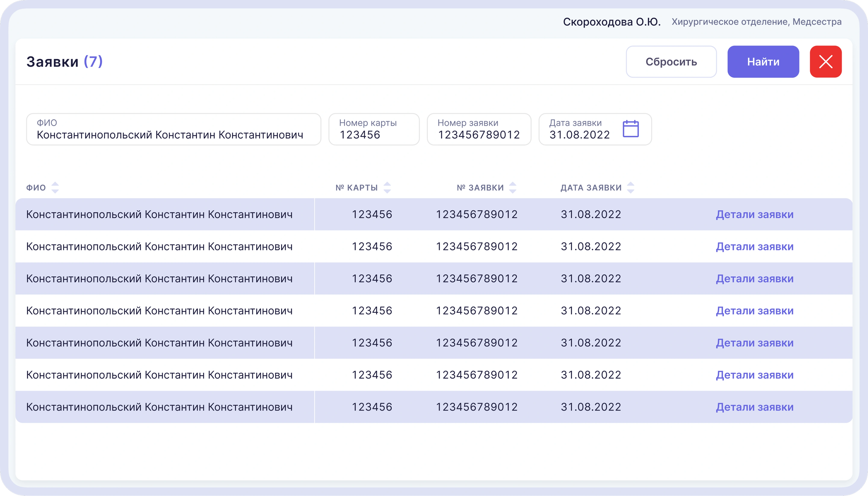
Task: Click Хирургическое отделение, Медсестра text
Action: point(756,22)
